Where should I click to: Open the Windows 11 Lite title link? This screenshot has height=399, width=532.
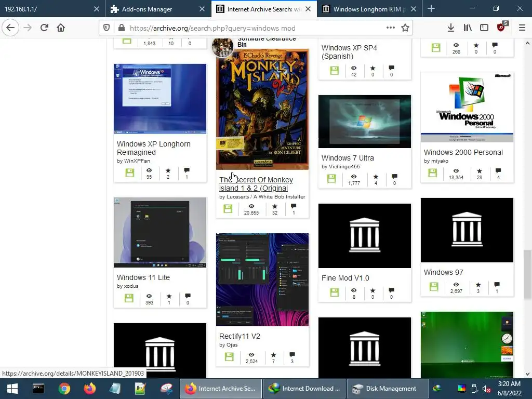143,277
